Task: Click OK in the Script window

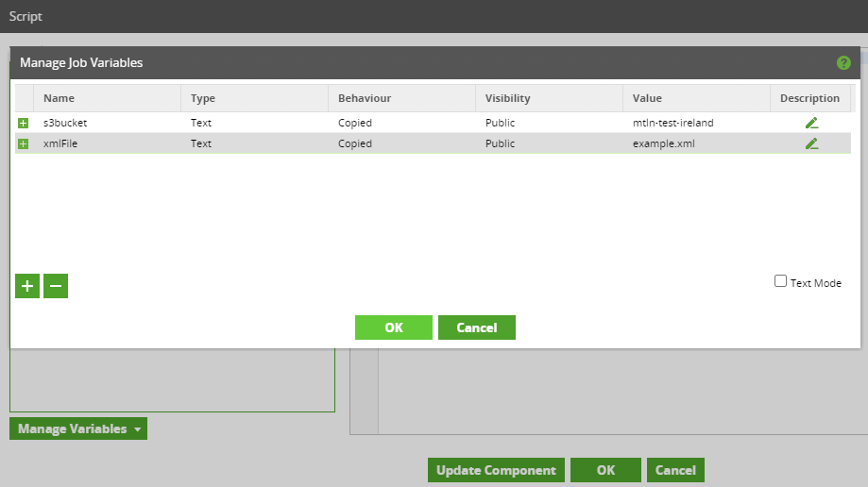Action: [605, 470]
